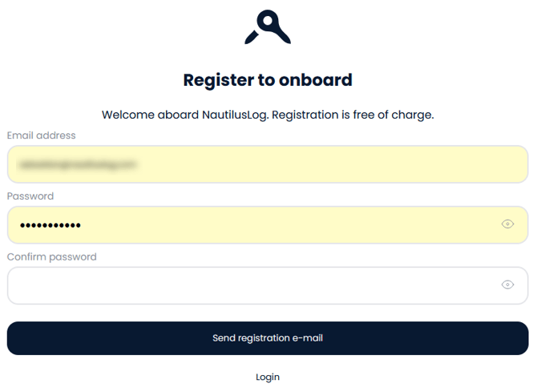Viewport: 537px width, 392px height.
Task: Click the Register to onboard heading
Action: click(x=268, y=80)
